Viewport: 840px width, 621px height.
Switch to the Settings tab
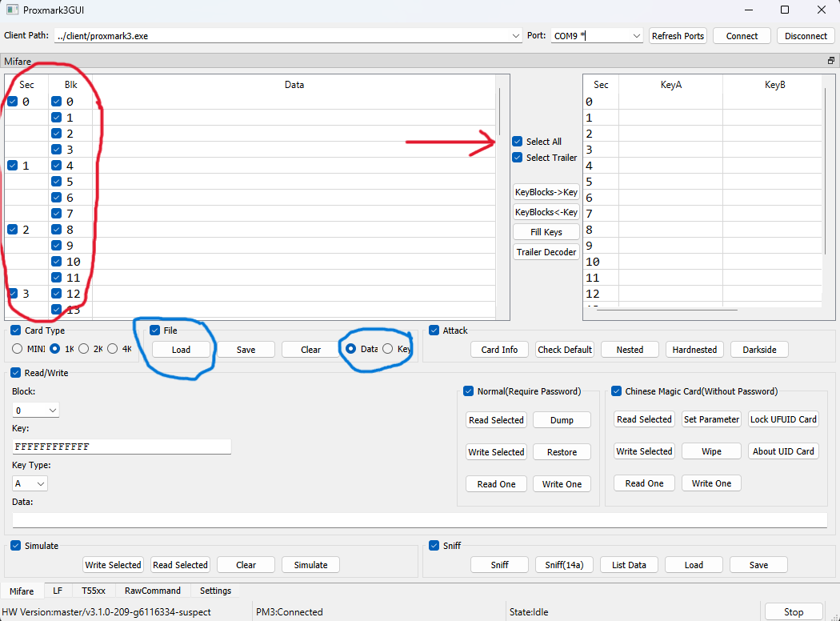[x=215, y=591]
